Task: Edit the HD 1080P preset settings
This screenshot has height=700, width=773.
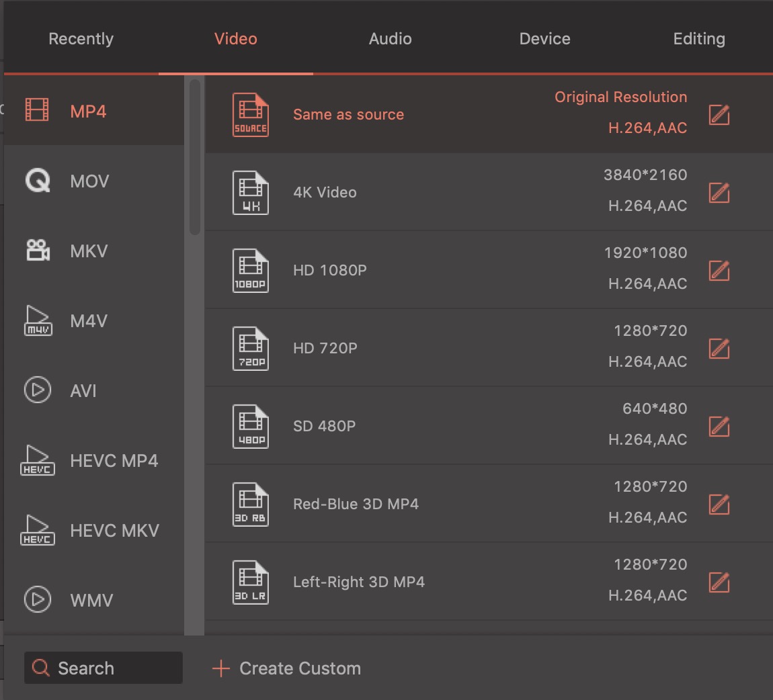Action: click(x=719, y=271)
